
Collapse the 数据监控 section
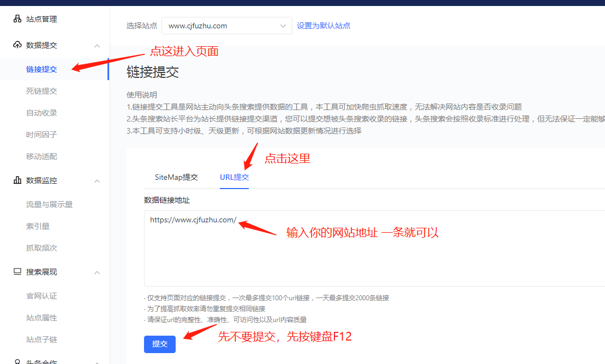click(x=97, y=180)
